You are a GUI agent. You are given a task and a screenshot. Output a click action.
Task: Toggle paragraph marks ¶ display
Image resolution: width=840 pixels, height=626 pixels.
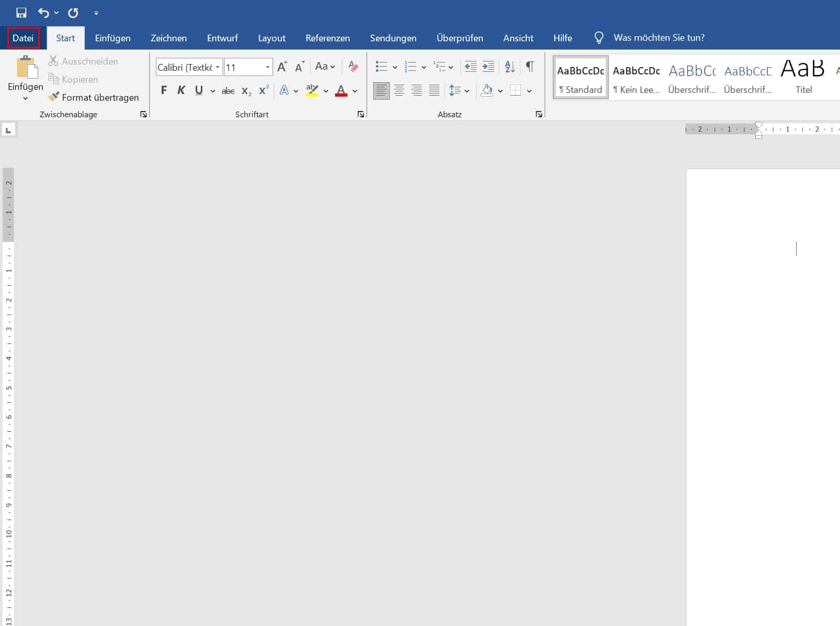pos(530,67)
